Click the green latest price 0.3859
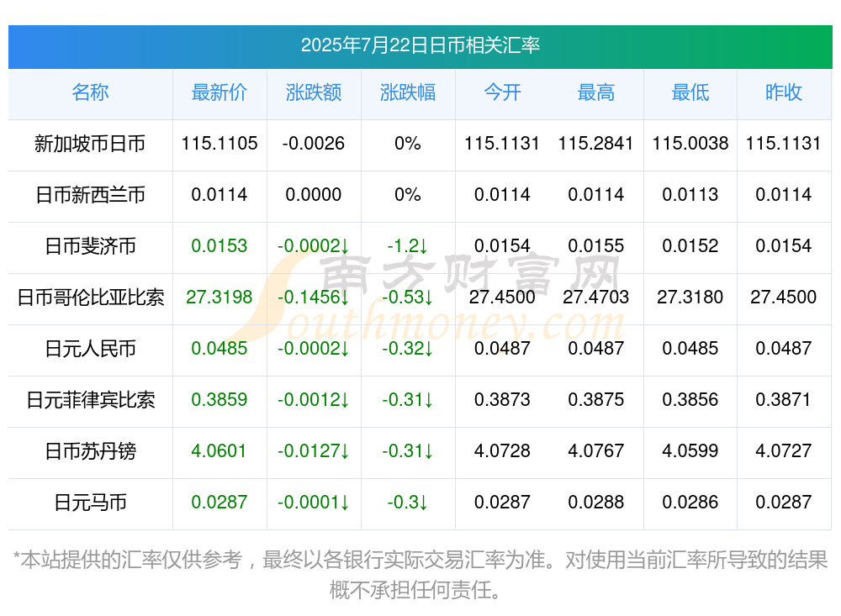Image resolution: width=841 pixels, height=616 pixels. coord(220,399)
